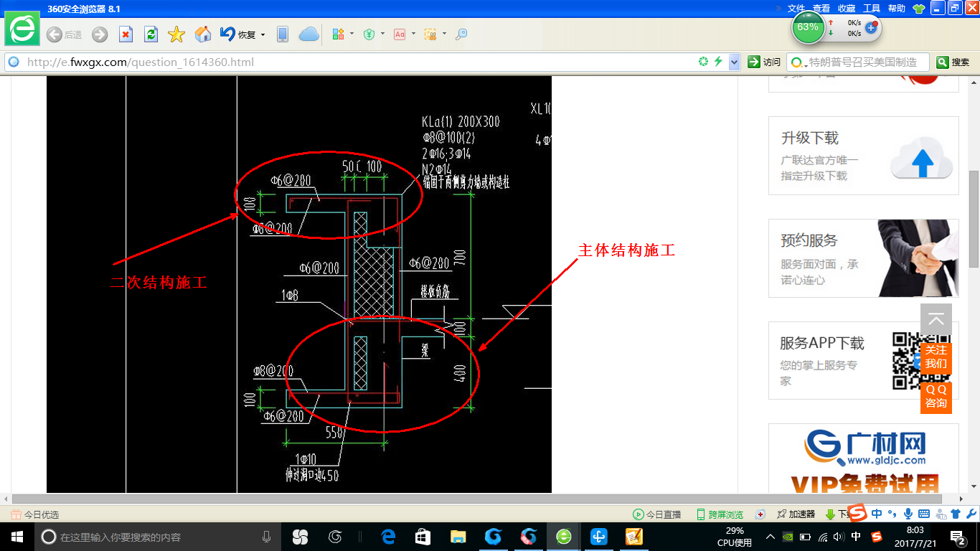The width and height of the screenshot is (980, 551).
Task: Click the Sogou soft keyboard icon
Action: coord(924,514)
